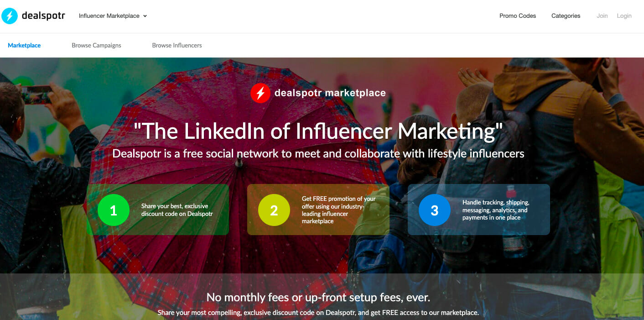Viewport: 644px width, 320px height.
Task: Click the red marketplace lightning bolt icon
Action: [260, 93]
